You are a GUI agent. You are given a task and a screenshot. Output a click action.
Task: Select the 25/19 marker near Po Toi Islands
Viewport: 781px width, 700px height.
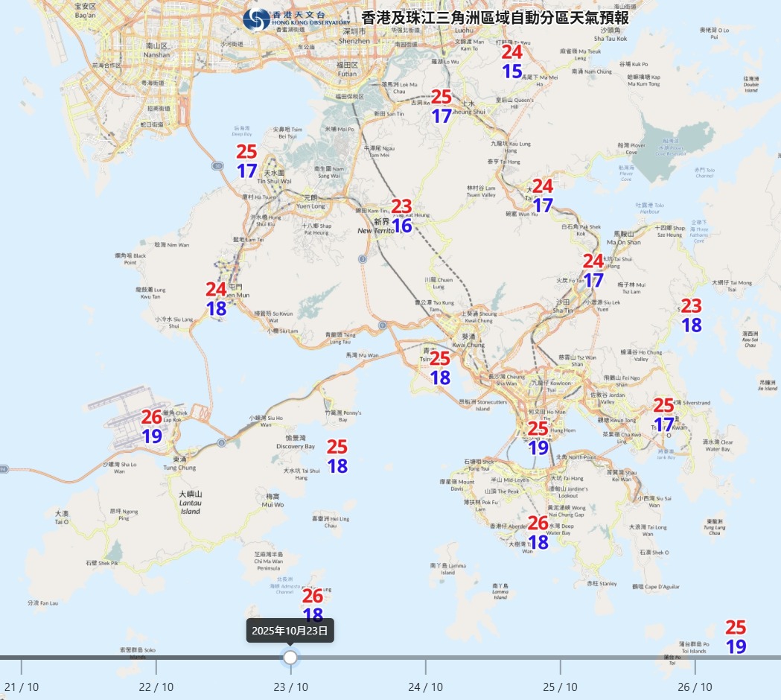click(x=736, y=637)
